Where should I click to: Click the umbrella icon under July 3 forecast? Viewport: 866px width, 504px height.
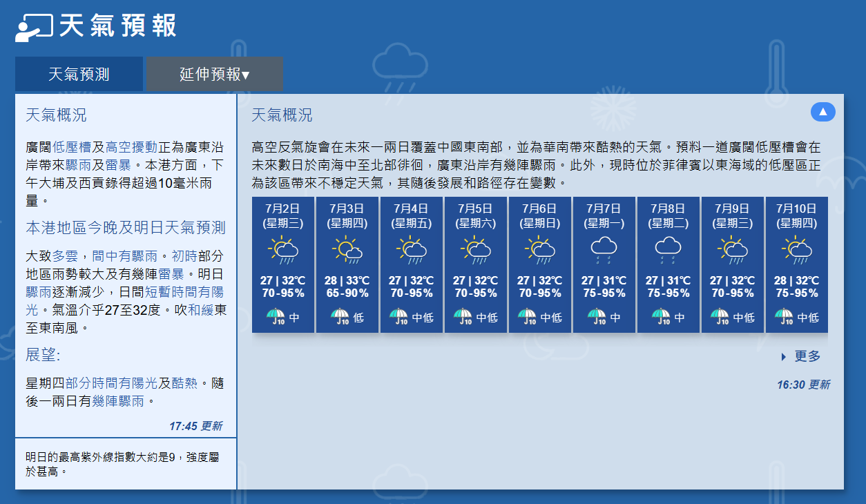(340, 317)
